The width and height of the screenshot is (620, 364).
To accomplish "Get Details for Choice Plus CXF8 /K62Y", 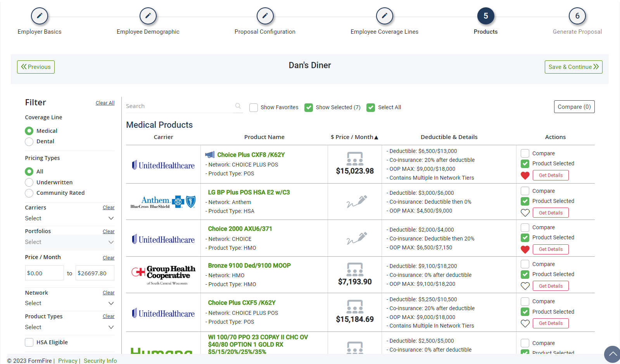I will tap(551, 175).
